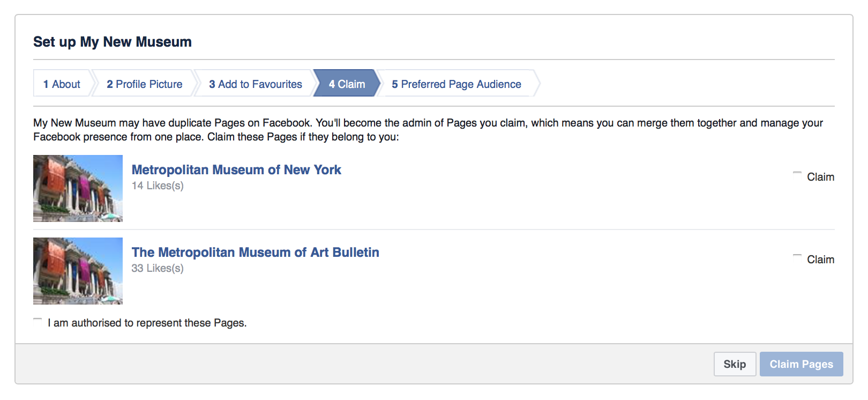868x400 pixels.
Task: Open The Metropolitan Museum of Art Bulletin link
Action: pos(256,252)
